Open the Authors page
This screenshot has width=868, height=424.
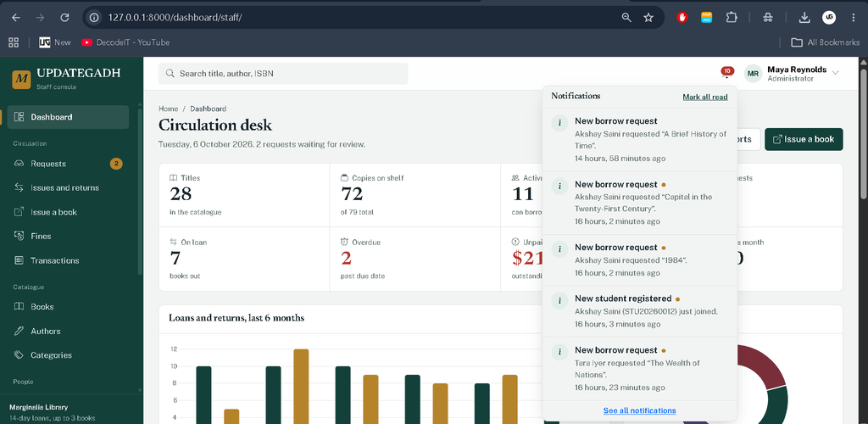68,331
